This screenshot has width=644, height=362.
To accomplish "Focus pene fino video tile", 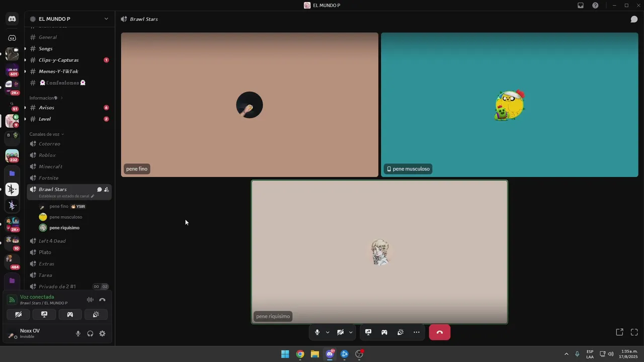I will pyautogui.click(x=250, y=105).
